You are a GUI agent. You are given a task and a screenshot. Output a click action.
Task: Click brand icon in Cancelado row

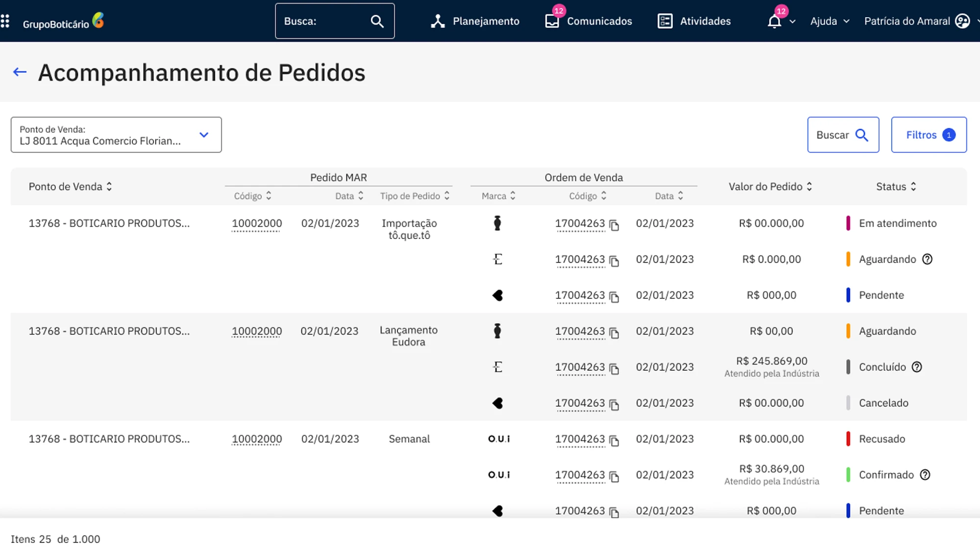pyautogui.click(x=498, y=403)
